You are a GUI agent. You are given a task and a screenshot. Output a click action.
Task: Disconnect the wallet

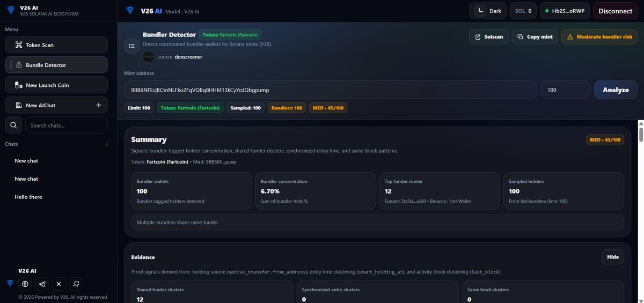(x=615, y=11)
